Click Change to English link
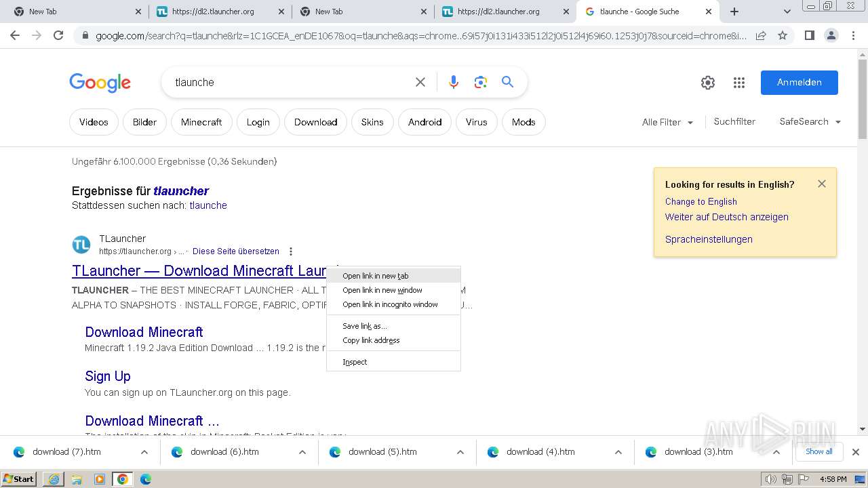Viewport: 868px width, 488px height. (x=701, y=201)
